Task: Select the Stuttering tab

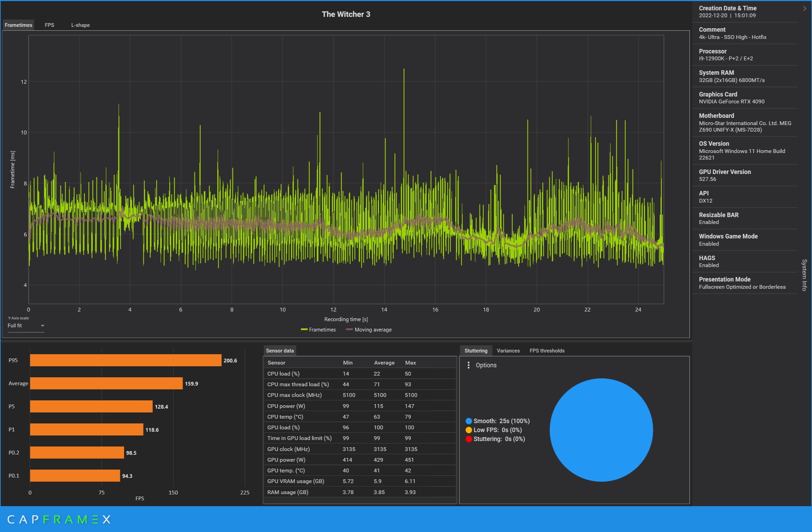Action: point(475,351)
